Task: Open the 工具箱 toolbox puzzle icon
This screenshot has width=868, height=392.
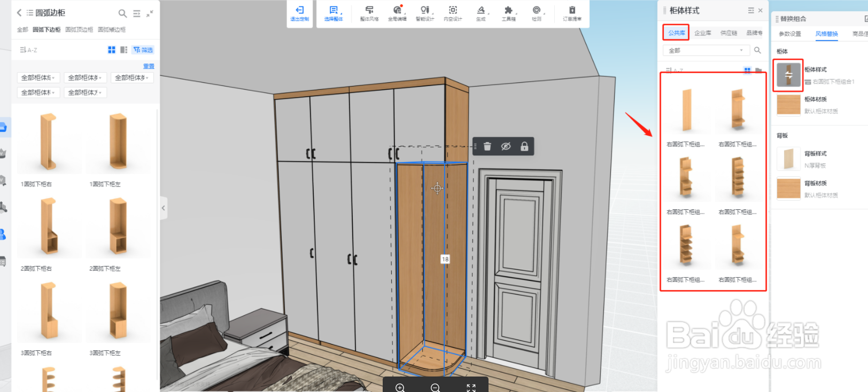Action: click(509, 13)
